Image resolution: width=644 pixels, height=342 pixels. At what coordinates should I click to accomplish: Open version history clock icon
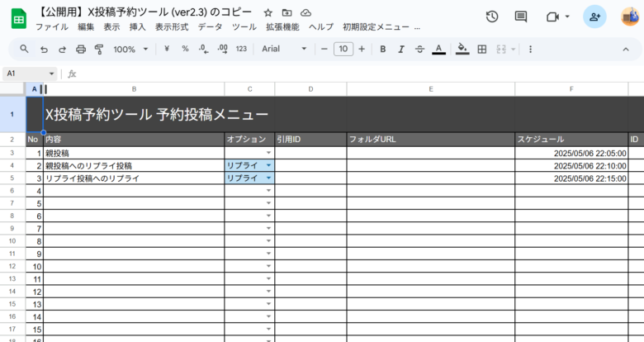pos(492,17)
